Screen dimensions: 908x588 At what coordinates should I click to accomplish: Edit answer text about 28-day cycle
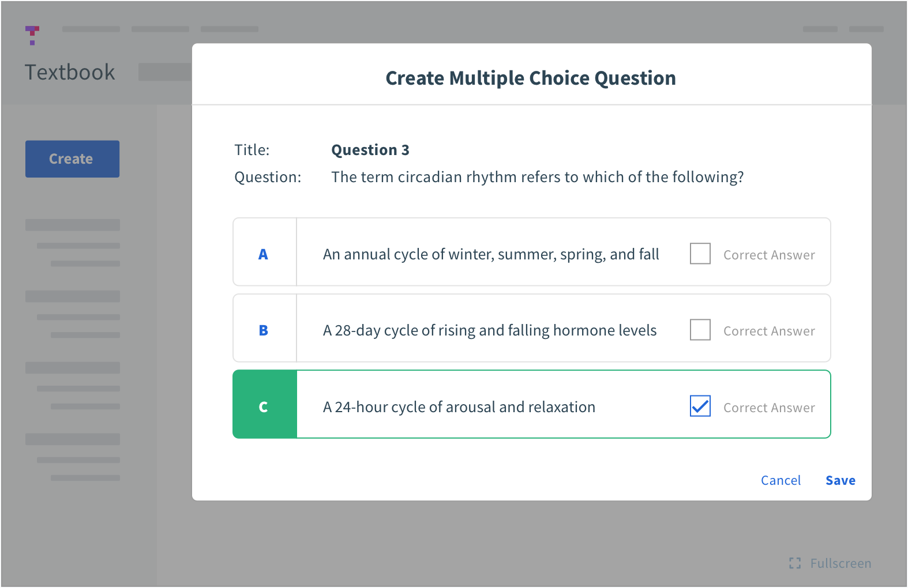click(x=490, y=330)
